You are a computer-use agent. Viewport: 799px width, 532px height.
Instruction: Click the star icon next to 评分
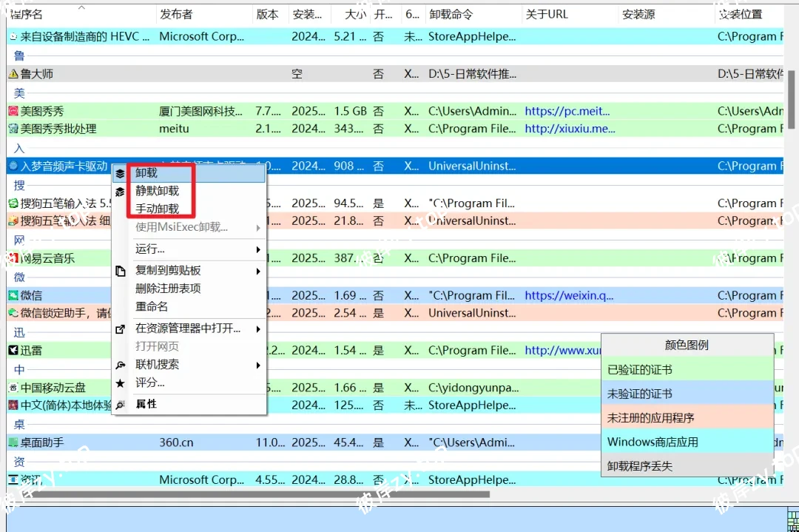(x=121, y=385)
